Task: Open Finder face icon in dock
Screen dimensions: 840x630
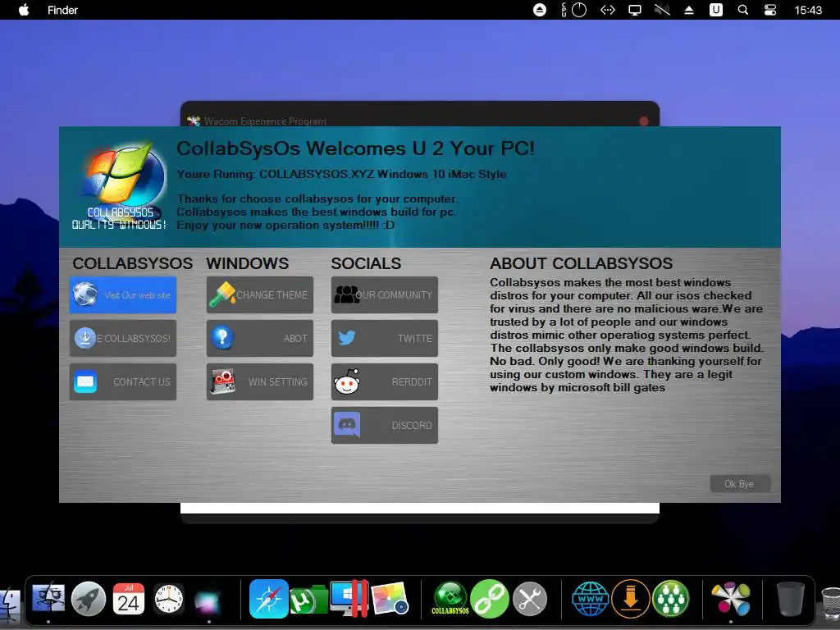Action: pos(48,599)
